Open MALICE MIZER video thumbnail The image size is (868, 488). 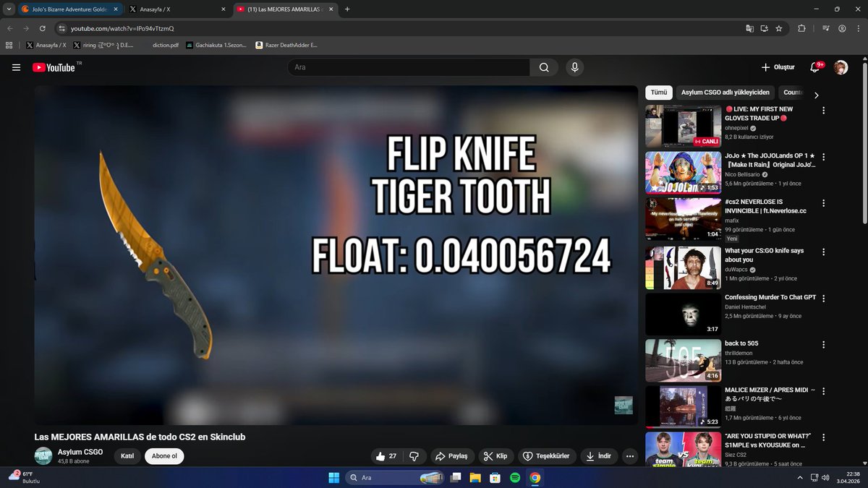tap(683, 407)
